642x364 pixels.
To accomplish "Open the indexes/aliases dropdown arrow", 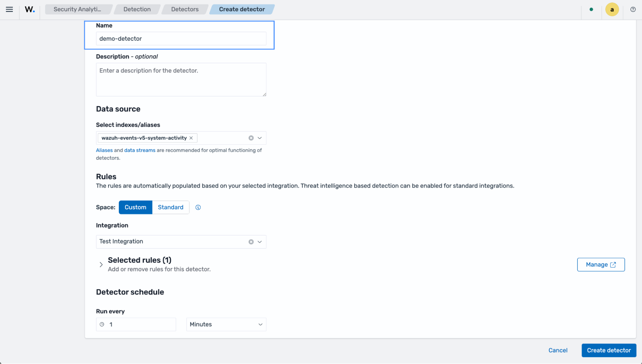I will tap(260, 138).
